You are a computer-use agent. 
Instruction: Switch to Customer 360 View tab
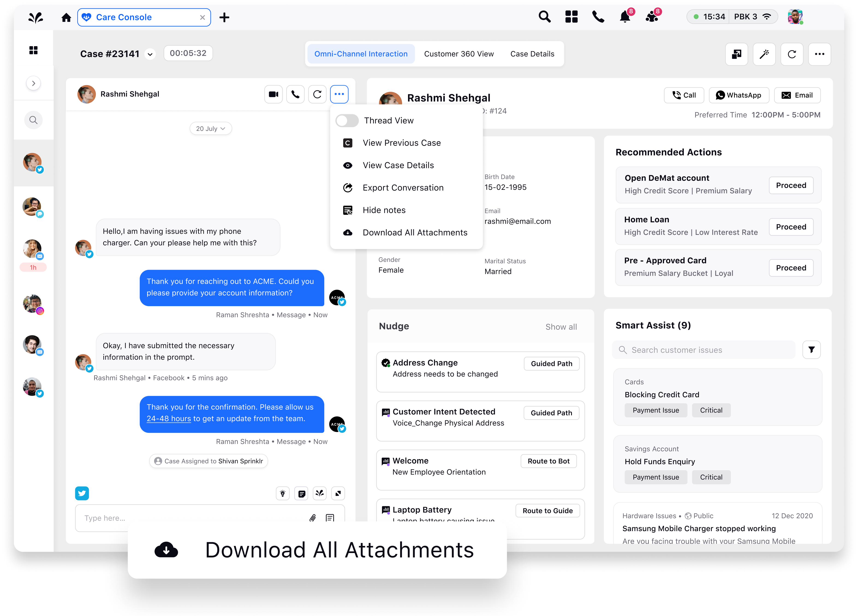pos(459,54)
